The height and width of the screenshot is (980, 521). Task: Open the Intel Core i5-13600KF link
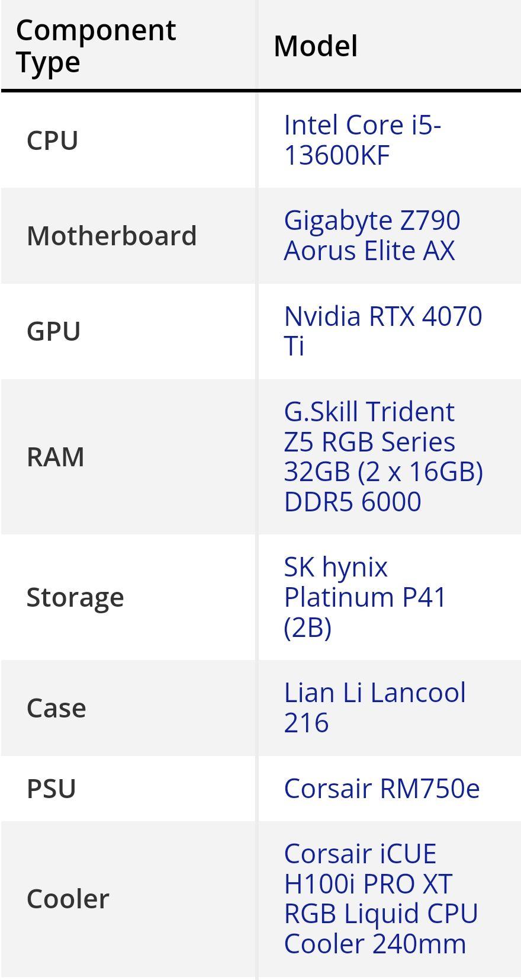[x=362, y=140]
